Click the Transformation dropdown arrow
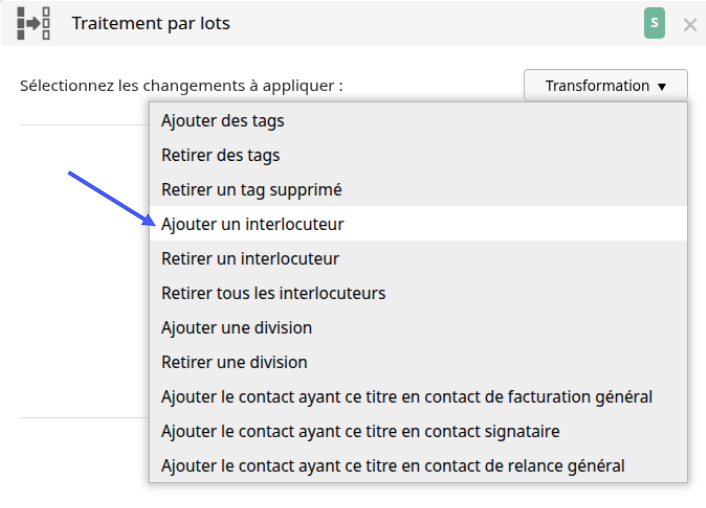Screen dimensions: 706x508 [x=662, y=86]
